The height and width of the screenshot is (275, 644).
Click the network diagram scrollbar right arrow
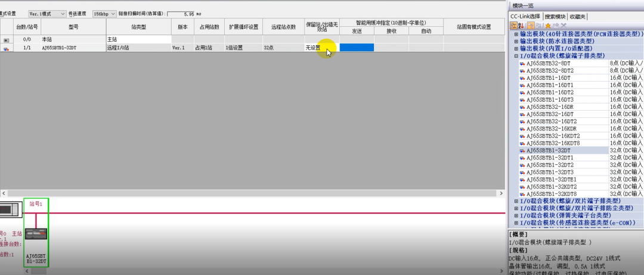click(x=501, y=271)
